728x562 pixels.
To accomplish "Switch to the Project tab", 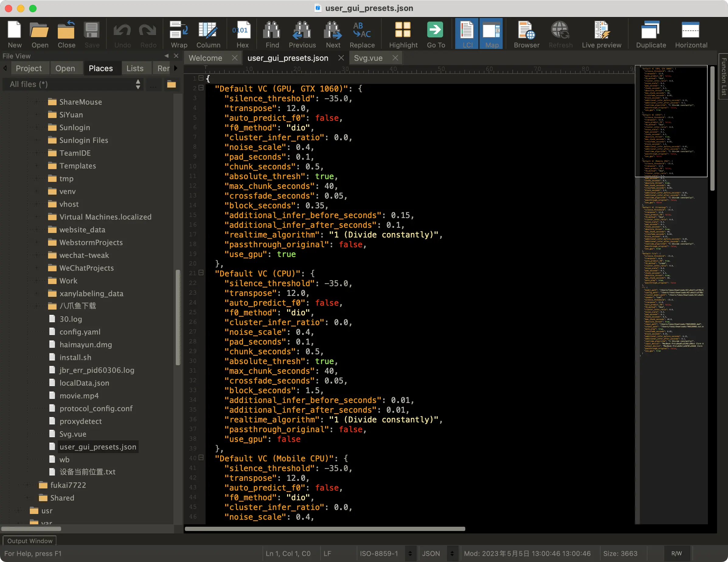I will point(29,68).
